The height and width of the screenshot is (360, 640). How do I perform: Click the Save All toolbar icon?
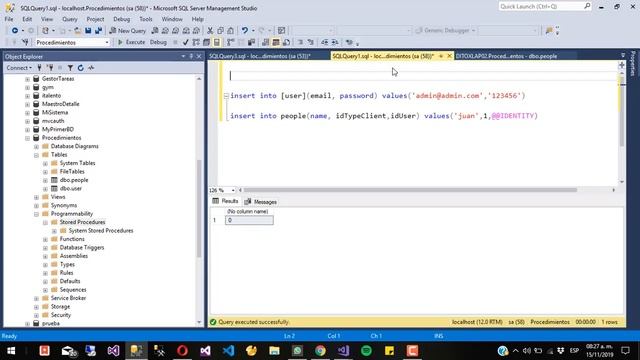tap(98, 31)
